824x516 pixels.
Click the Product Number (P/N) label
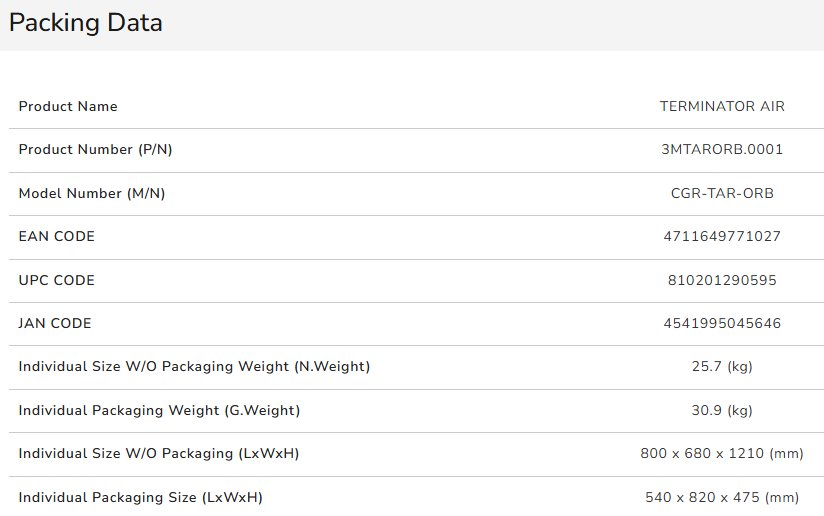point(95,150)
